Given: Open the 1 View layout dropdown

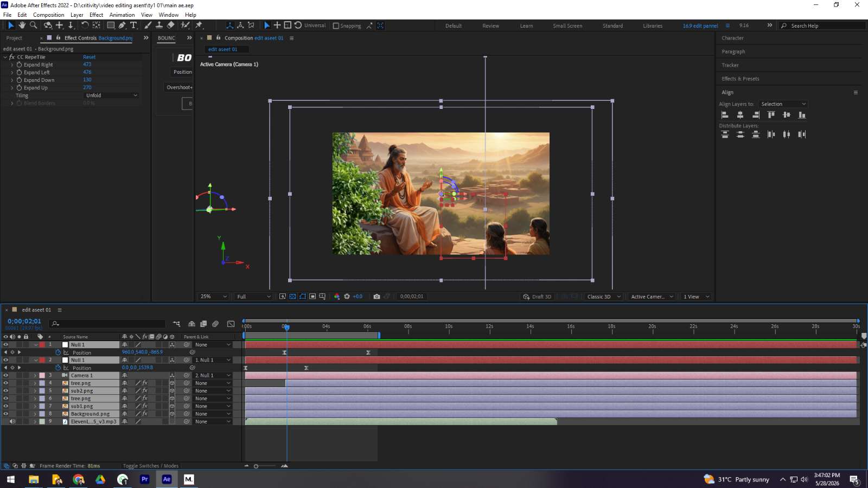Looking at the screenshot, I should click(697, 297).
